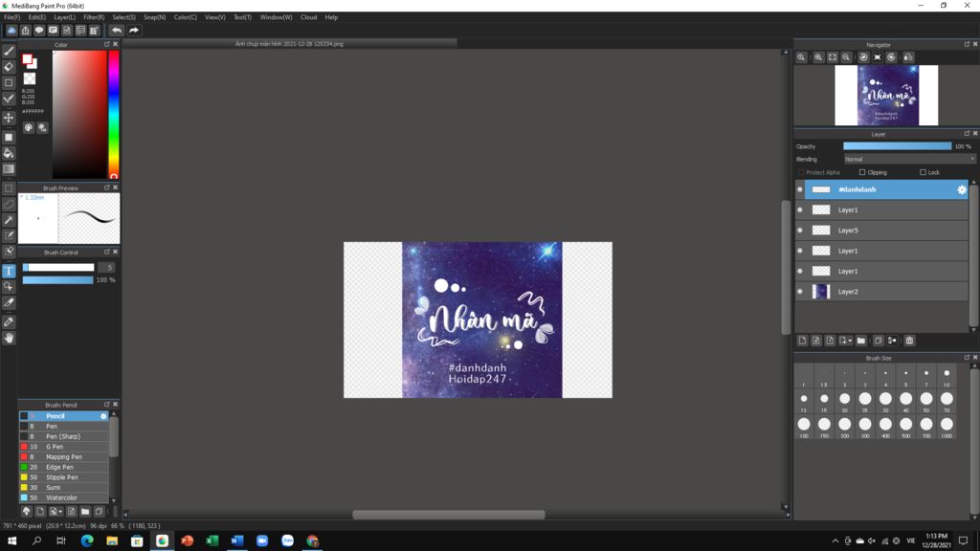This screenshot has height=551, width=980.
Task: Click the Redo arrow in the toolbar
Action: 134,30
